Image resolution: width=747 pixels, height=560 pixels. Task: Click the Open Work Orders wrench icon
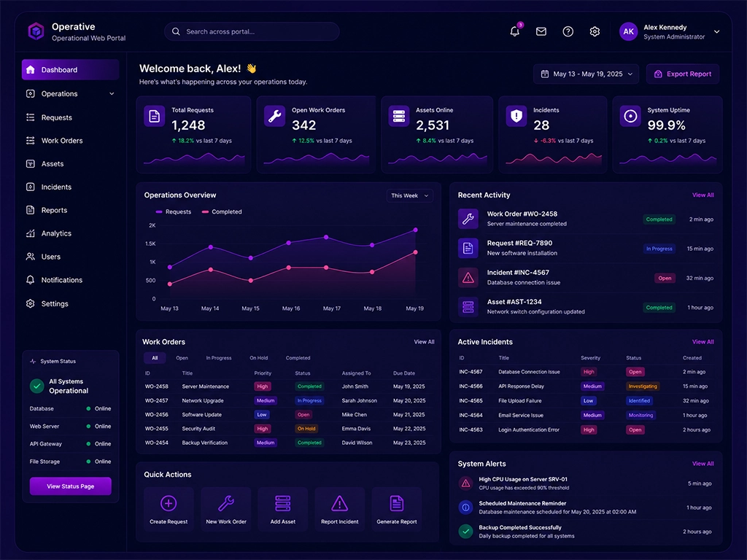(x=274, y=116)
